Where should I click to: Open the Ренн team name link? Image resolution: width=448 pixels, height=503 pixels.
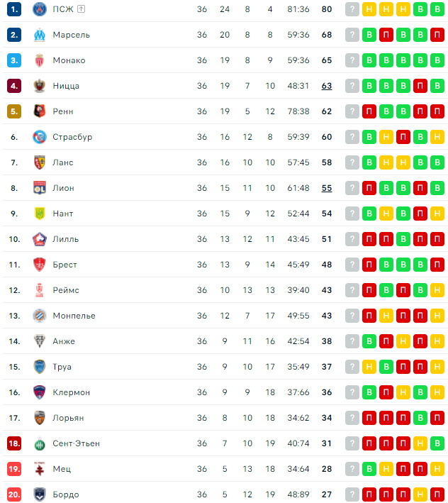pyautogui.click(x=63, y=111)
